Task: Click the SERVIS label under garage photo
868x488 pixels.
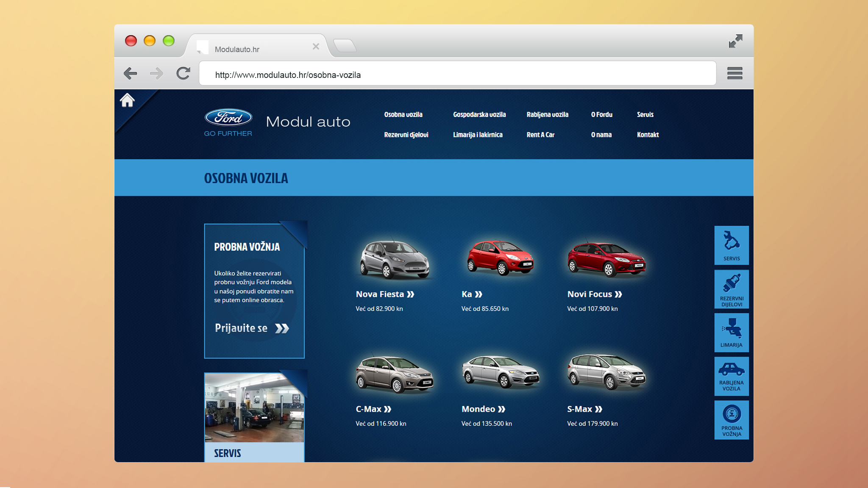Action: [x=227, y=453]
